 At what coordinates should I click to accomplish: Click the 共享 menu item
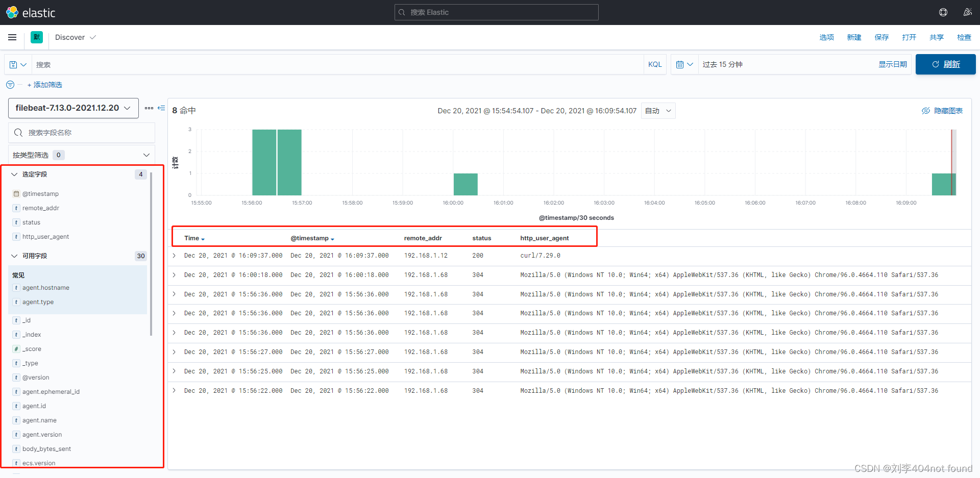click(937, 37)
